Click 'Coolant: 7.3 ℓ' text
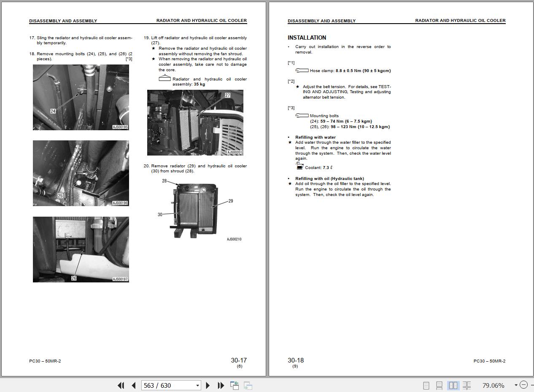The height and width of the screenshot is (392, 534). pyautogui.click(x=319, y=168)
